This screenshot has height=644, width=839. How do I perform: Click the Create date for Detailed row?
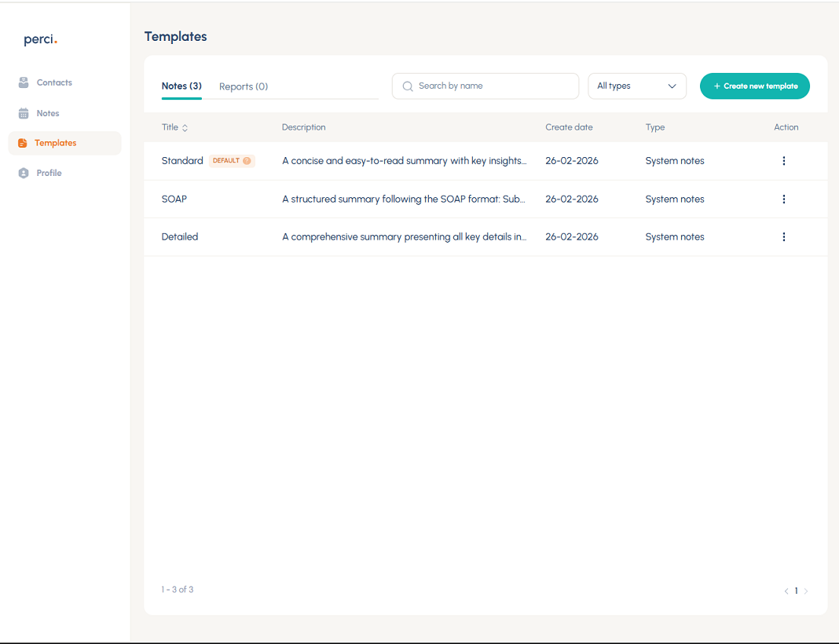[x=571, y=236]
